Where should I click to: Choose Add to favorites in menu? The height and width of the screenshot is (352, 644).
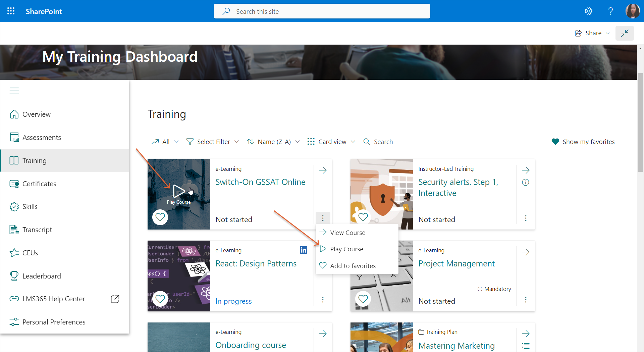(353, 266)
